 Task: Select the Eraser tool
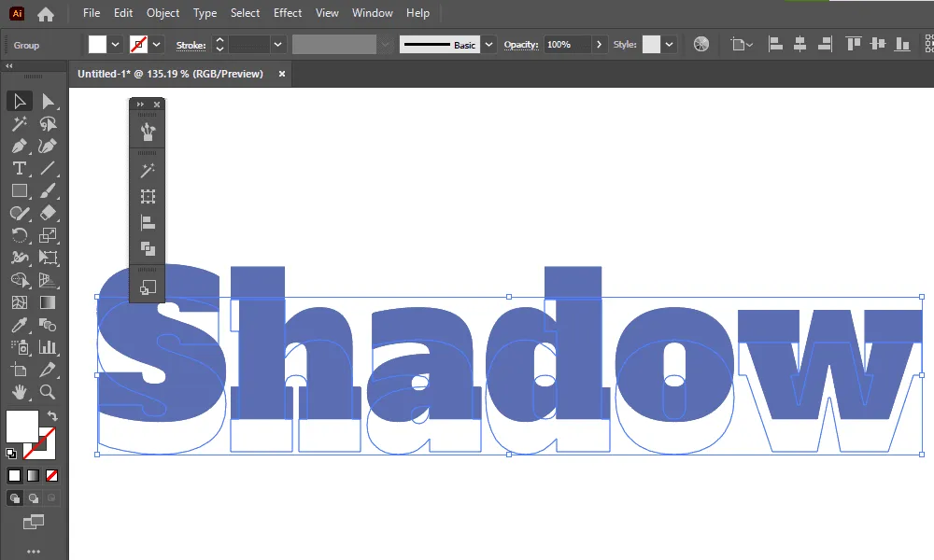click(48, 213)
